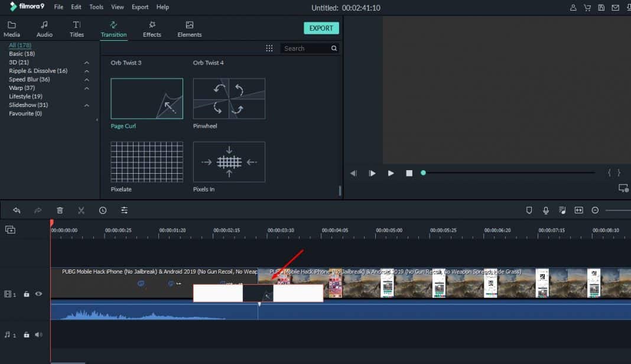Open the shopping cart icon
The image size is (631, 364).
point(587,8)
